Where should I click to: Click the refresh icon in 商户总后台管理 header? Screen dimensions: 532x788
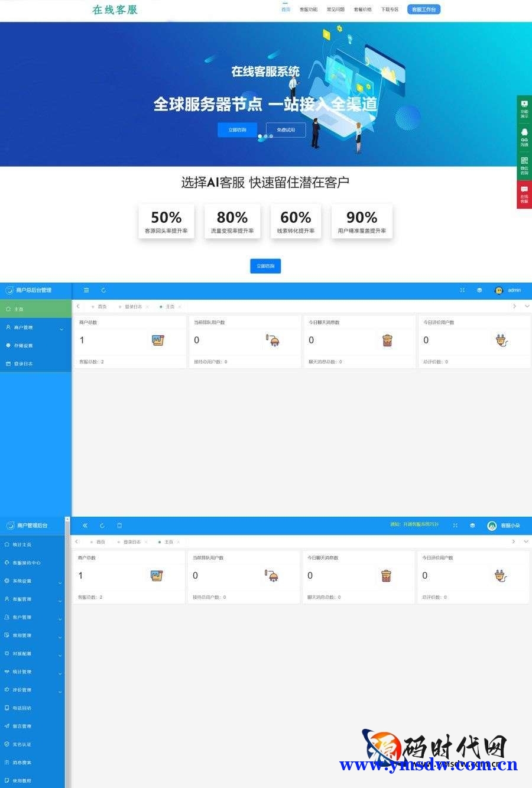click(103, 290)
